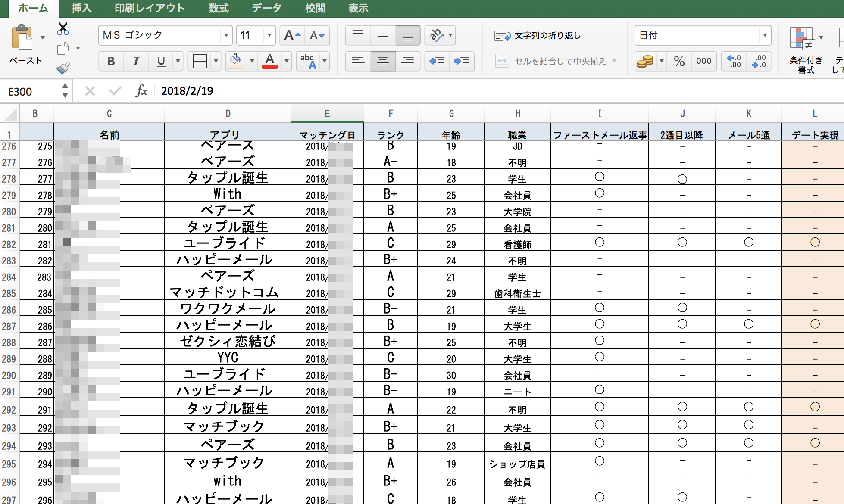Apply fill color with paint bucket icon

coord(235,61)
